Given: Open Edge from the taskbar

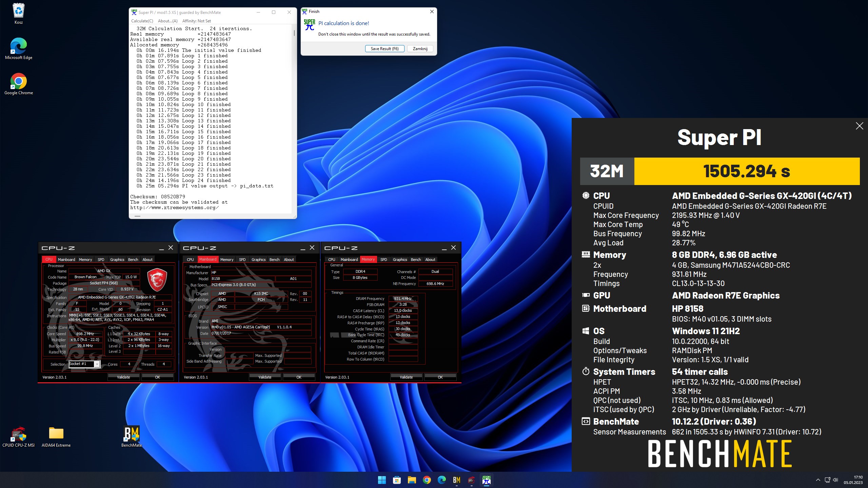Looking at the screenshot, I should 441,480.
